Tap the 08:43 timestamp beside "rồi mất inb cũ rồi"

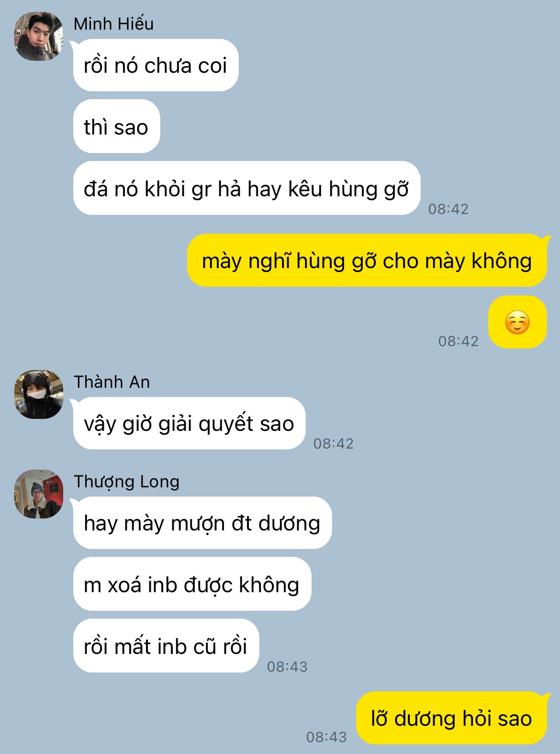(x=287, y=667)
